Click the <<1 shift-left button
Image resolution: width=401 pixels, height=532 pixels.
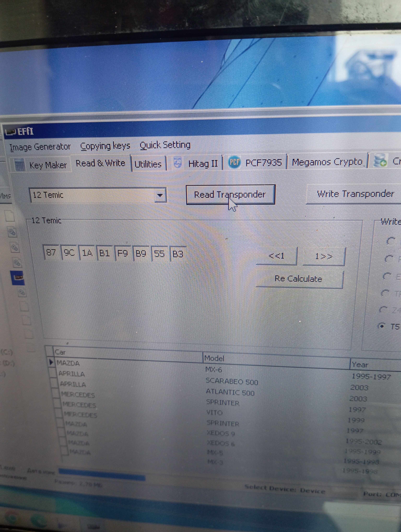[x=276, y=256]
